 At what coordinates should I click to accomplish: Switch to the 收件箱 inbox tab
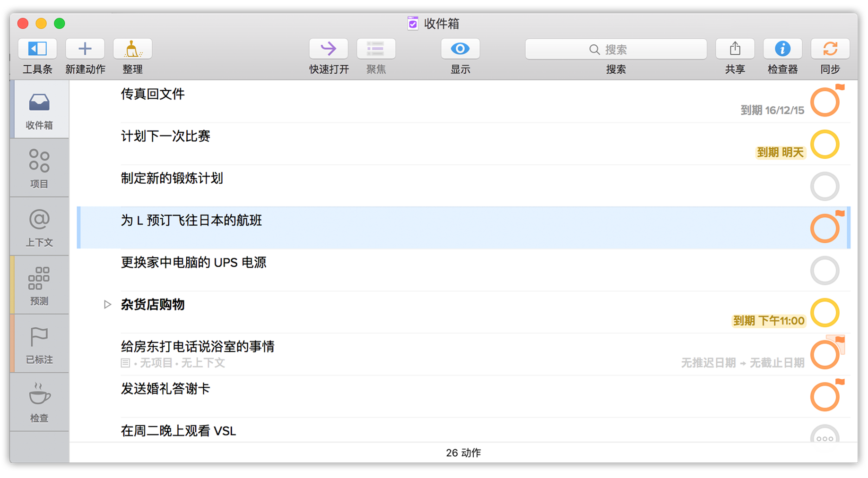click(x=40, y=110)
